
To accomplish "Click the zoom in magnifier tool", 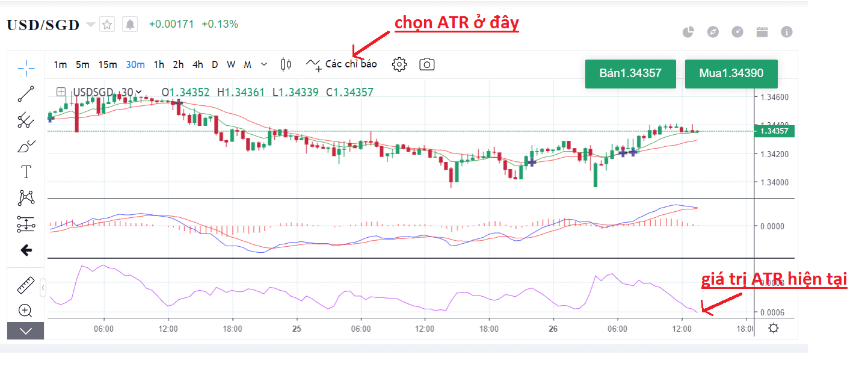I will point(25,311).
